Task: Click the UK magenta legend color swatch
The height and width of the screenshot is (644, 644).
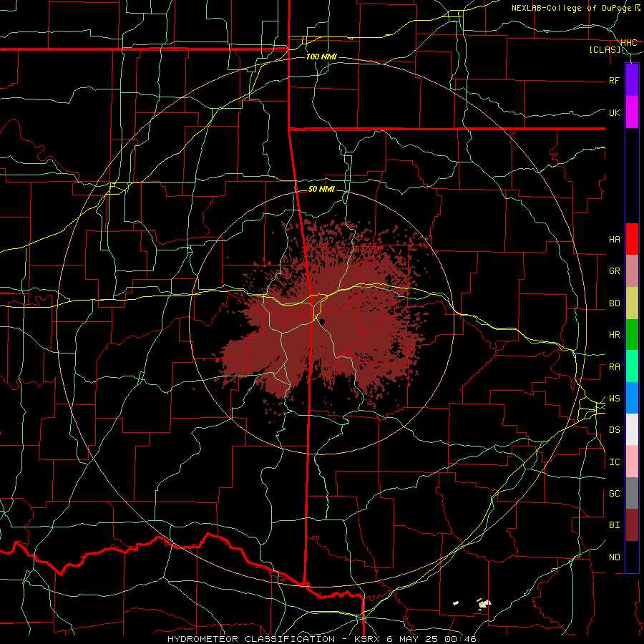Action: pos(632,112)
